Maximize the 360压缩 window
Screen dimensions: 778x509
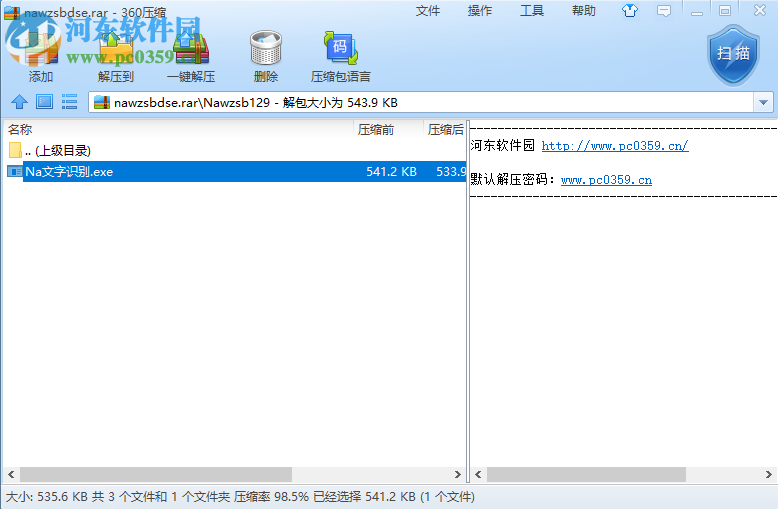point(725,11)
